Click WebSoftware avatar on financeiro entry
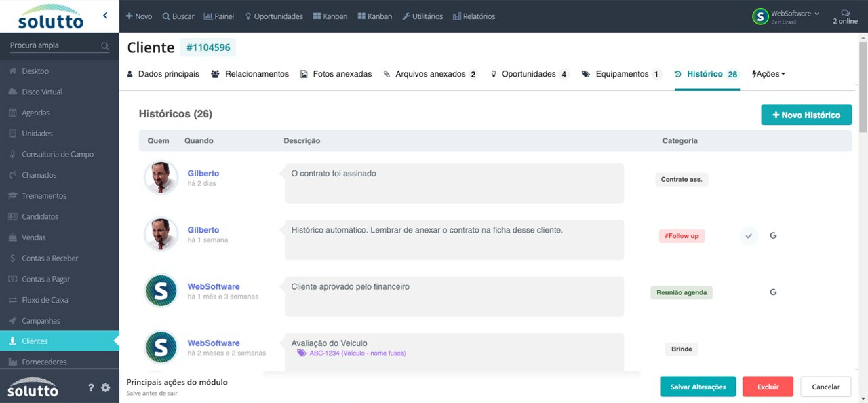The image size is (868, 403). tap(161, 291)
